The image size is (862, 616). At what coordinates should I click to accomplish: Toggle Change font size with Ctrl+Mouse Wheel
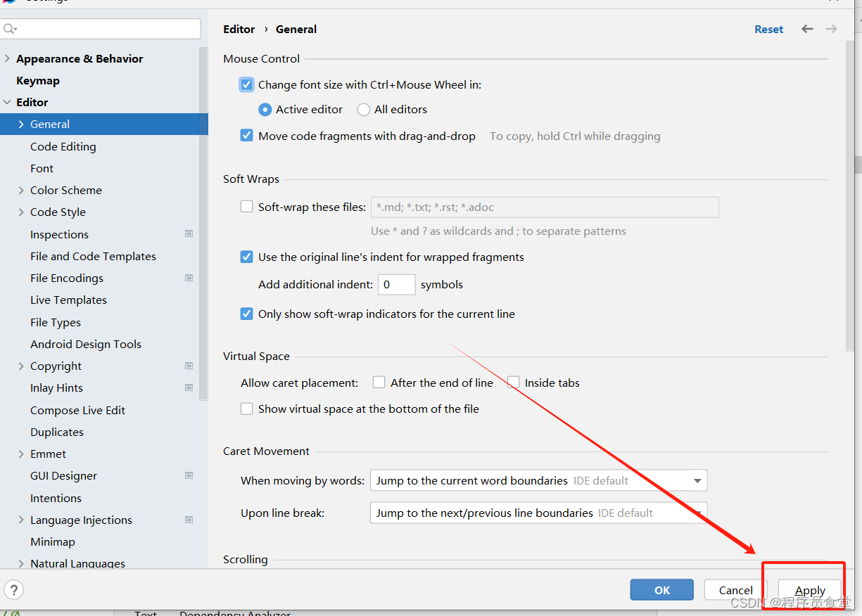[x=246, y=84]
